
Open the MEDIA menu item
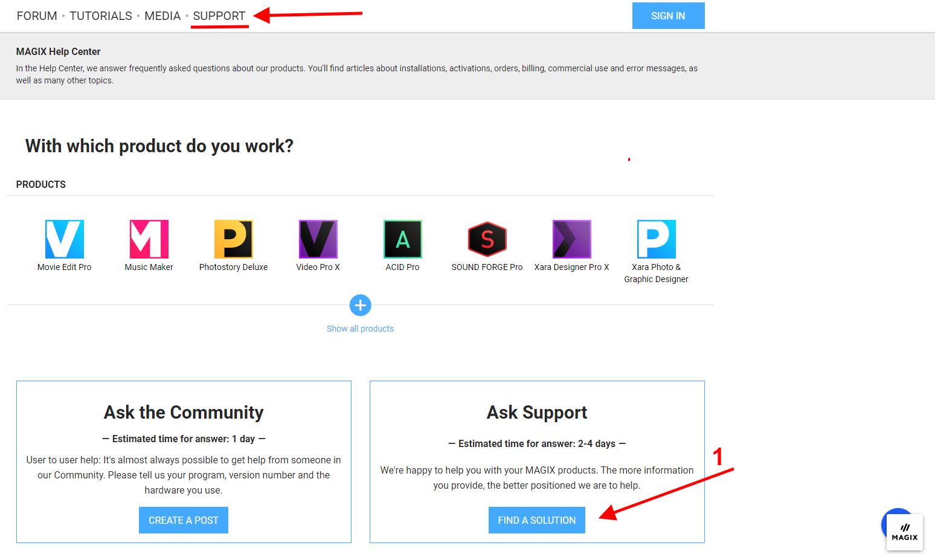tap(162, 16)
